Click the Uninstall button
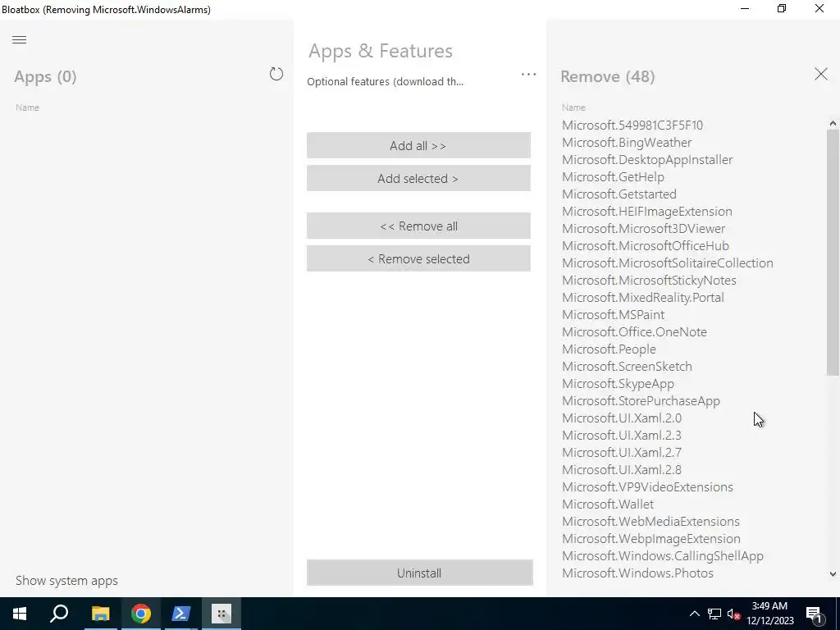This screenshot has width=840, height=630. (419, 573)
